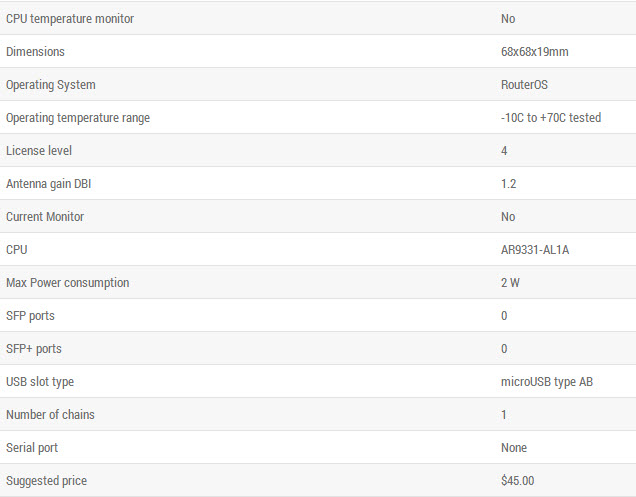Click the SFP ports row label
636x497 pixels.
coord(30,316)
